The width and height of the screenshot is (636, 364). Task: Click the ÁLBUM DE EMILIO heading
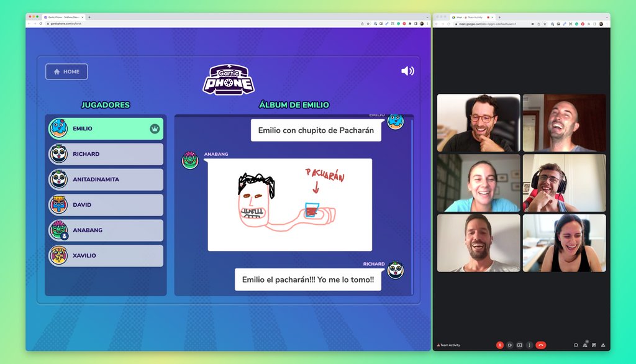pyautogui.click(x=294, y=105)
